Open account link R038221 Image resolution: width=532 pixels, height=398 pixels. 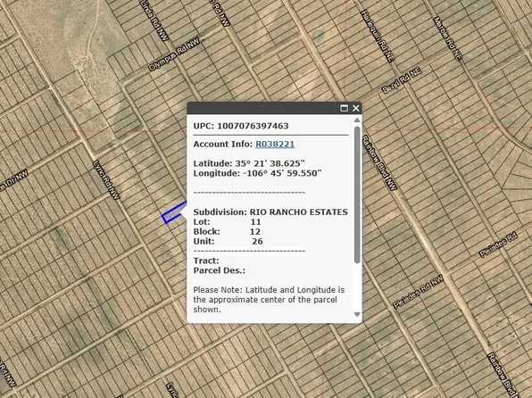pos(275,145)
